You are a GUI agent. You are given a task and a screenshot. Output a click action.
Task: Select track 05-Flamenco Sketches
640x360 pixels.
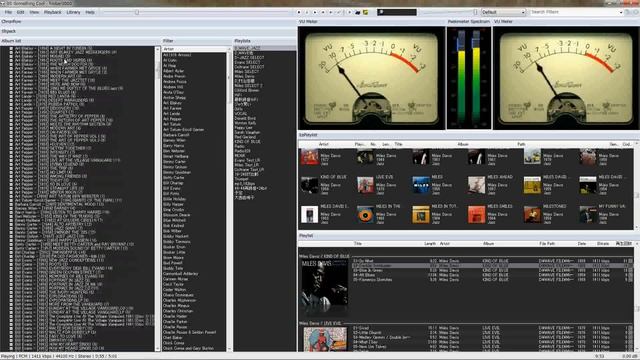(492, 280)
